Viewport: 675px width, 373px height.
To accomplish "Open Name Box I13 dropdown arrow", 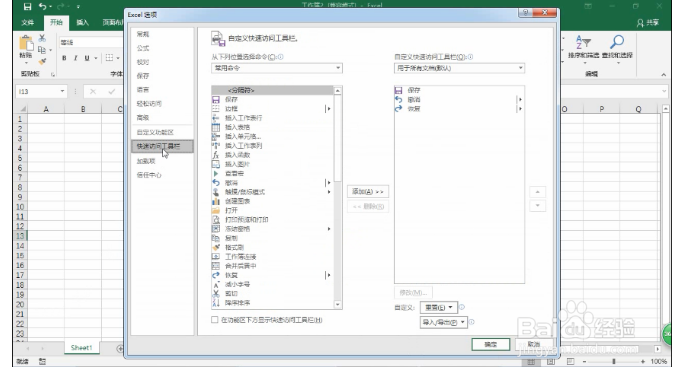I will 62,91.
